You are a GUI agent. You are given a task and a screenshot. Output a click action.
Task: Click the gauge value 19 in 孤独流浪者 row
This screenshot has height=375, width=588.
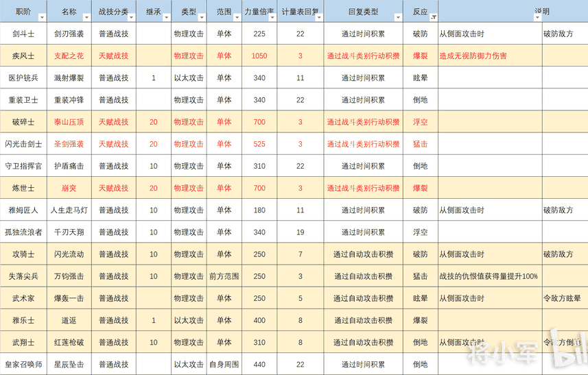coord(300,232)
